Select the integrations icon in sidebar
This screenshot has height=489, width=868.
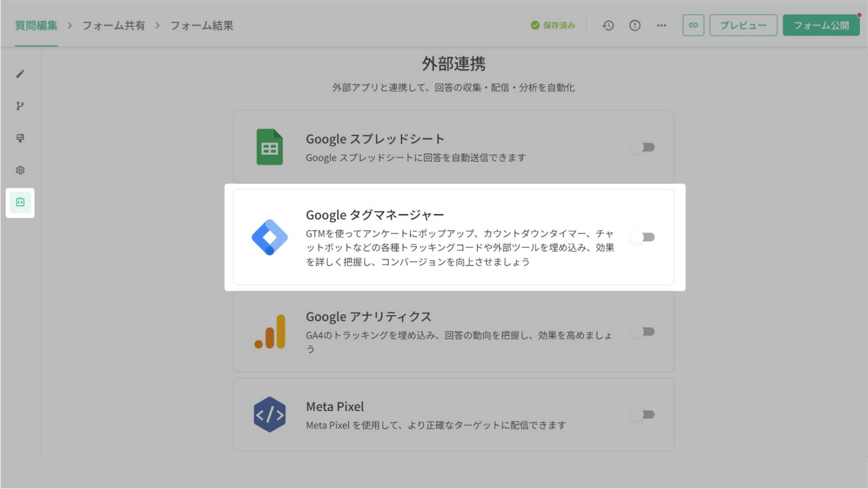pos(20,202)
